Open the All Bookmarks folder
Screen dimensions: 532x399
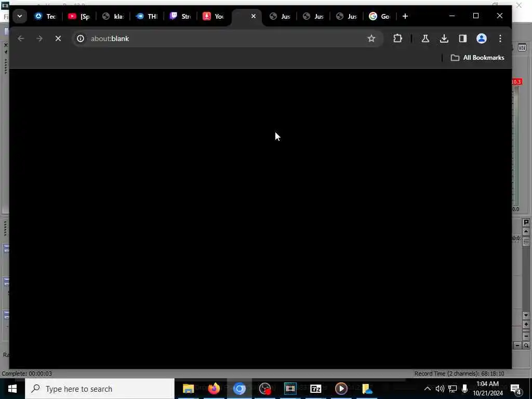[x=477, y=58]
